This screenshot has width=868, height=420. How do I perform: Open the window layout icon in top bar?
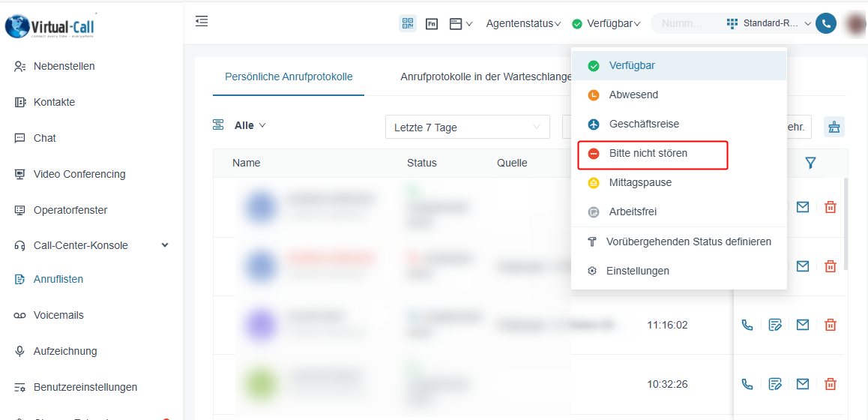[x=456, y=24]
